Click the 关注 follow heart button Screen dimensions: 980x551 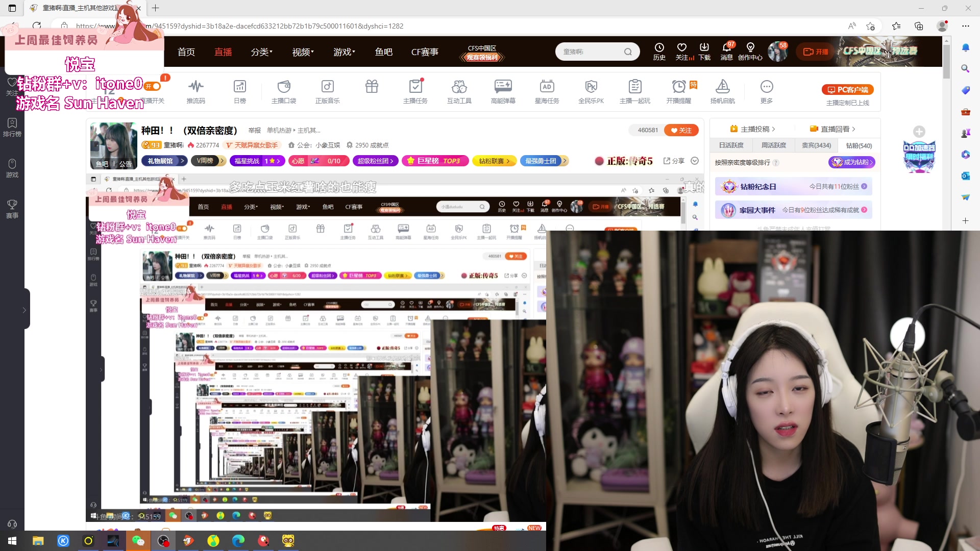pyautogui.click(x=681, y=130)
